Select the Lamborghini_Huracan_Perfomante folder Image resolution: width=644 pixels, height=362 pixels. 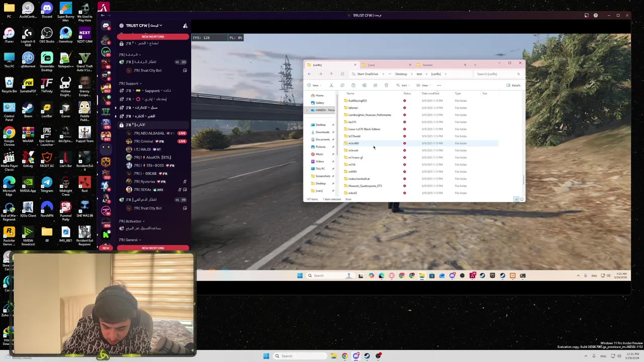[x=369, y=115]
